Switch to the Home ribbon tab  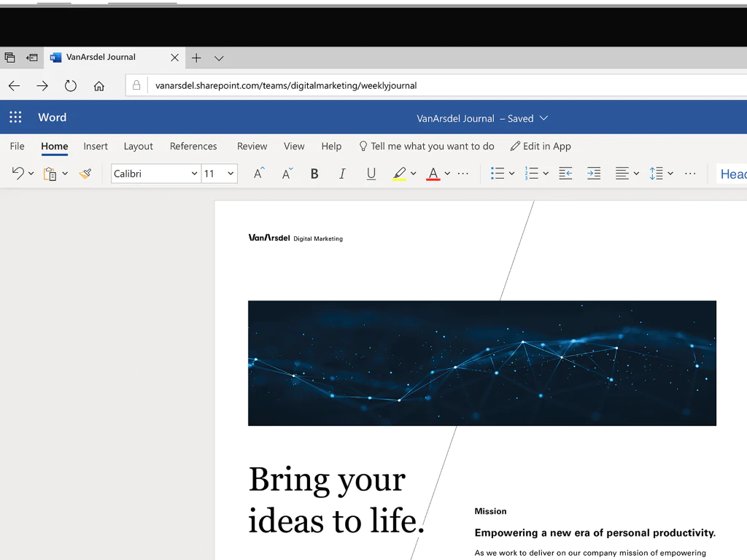[54, 146]
